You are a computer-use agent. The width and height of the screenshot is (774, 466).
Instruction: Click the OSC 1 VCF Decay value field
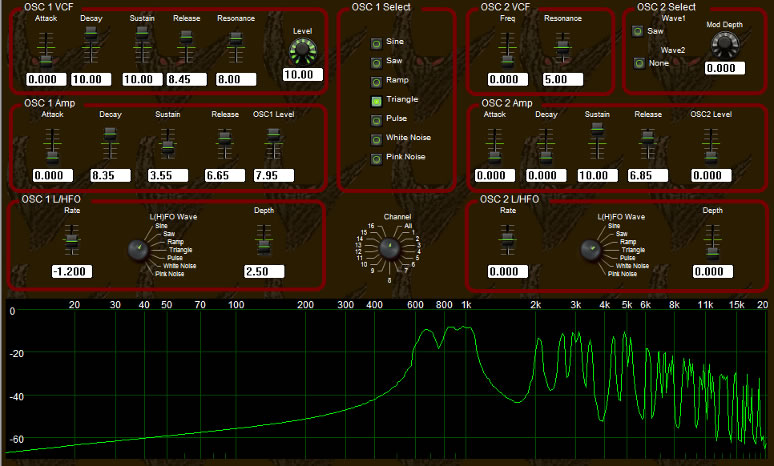(x=91, y=79)
